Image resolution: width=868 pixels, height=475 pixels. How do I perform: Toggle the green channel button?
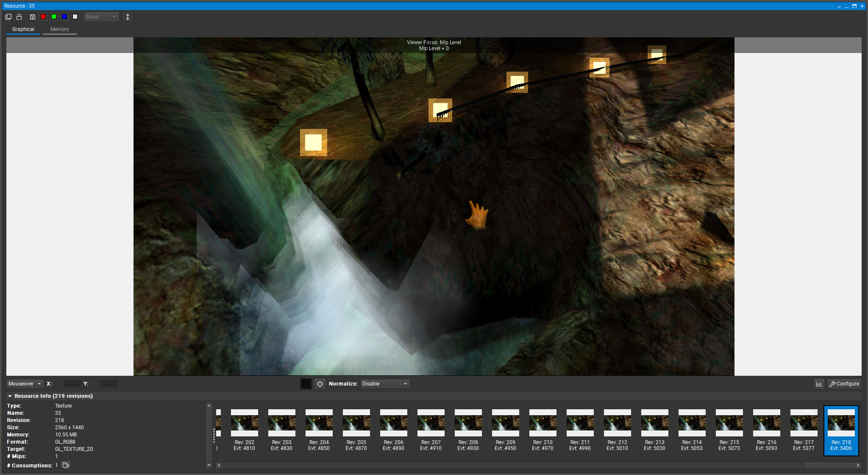tap(54, 17)
